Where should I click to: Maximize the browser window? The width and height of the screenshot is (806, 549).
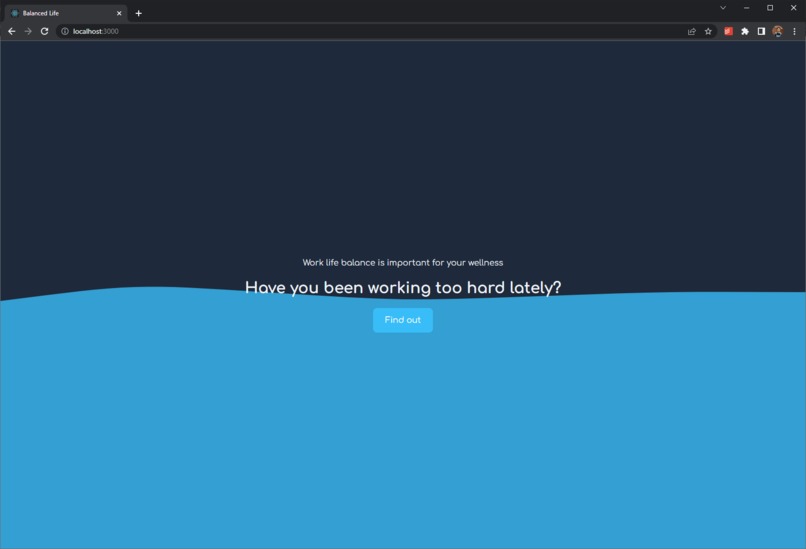pos(770,8)
